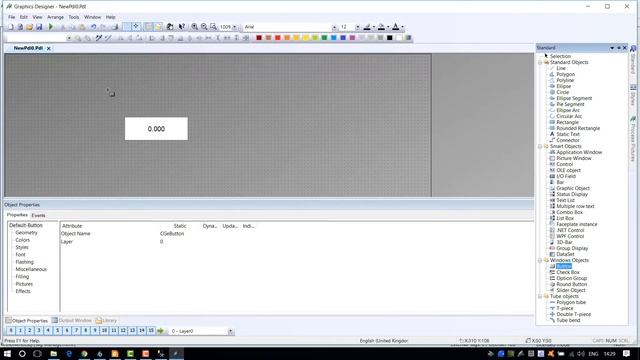Open File Explorer from the taskbar
The height and width of the screenshot is (360, 640).
tap(53, 353)
